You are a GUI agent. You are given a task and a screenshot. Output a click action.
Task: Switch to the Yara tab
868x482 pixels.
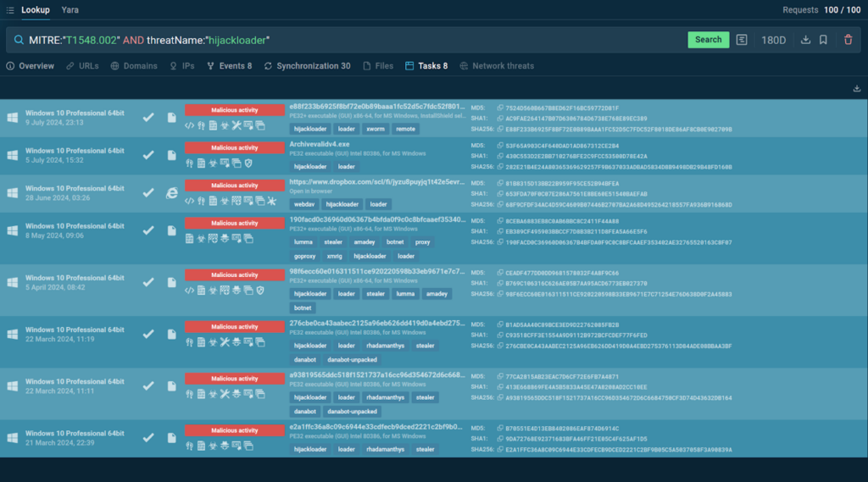click(x=70, y=10)
